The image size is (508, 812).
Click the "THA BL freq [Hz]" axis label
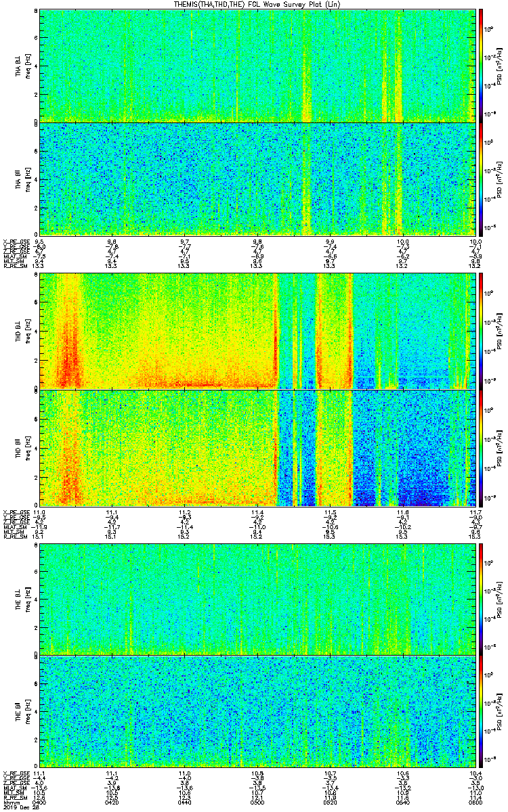click(22, 65)
